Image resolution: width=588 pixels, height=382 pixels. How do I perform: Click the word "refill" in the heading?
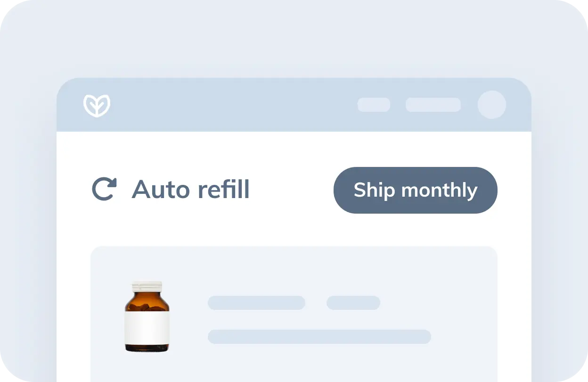[x=223, y=190]
